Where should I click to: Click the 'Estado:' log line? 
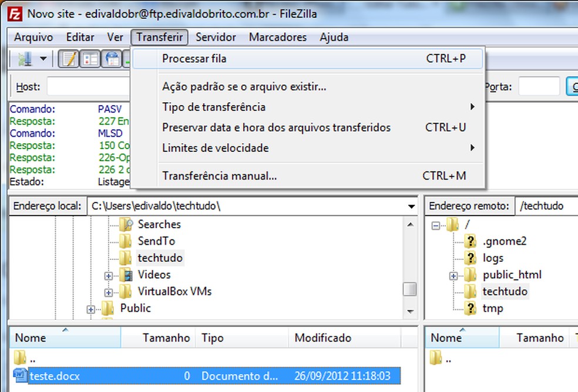tap(69, 182)
